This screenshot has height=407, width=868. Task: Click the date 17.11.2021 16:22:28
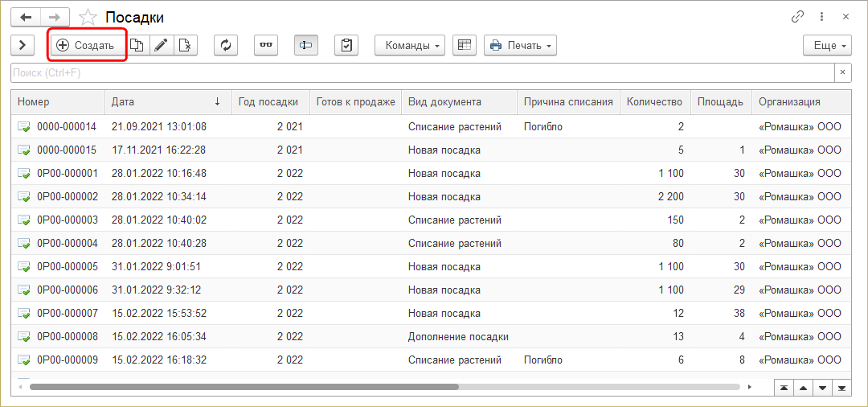click(159, 150)
